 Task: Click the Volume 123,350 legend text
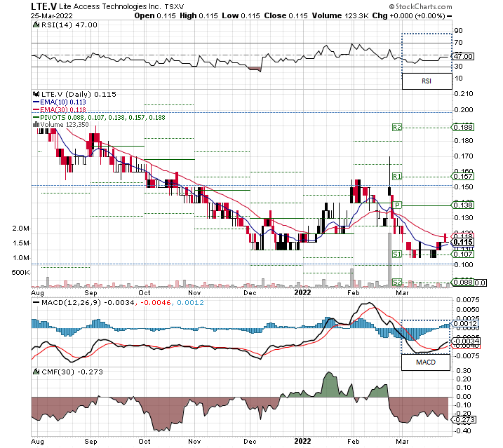tap(64, 124)
